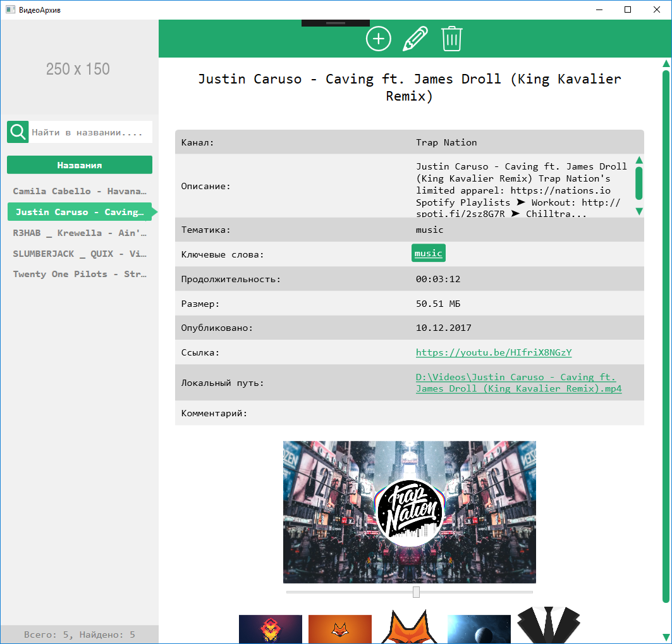Minimize the ВидеоАрхив window

tap(599, 9)
